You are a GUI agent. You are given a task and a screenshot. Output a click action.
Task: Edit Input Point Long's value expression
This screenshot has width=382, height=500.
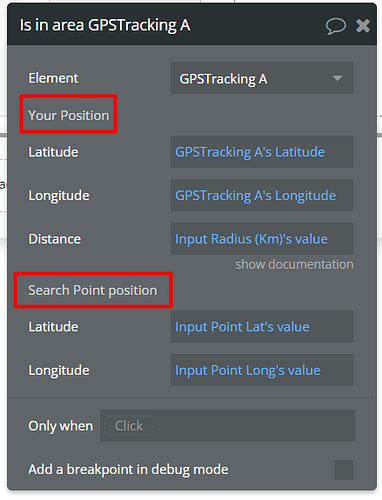[262, 370]
